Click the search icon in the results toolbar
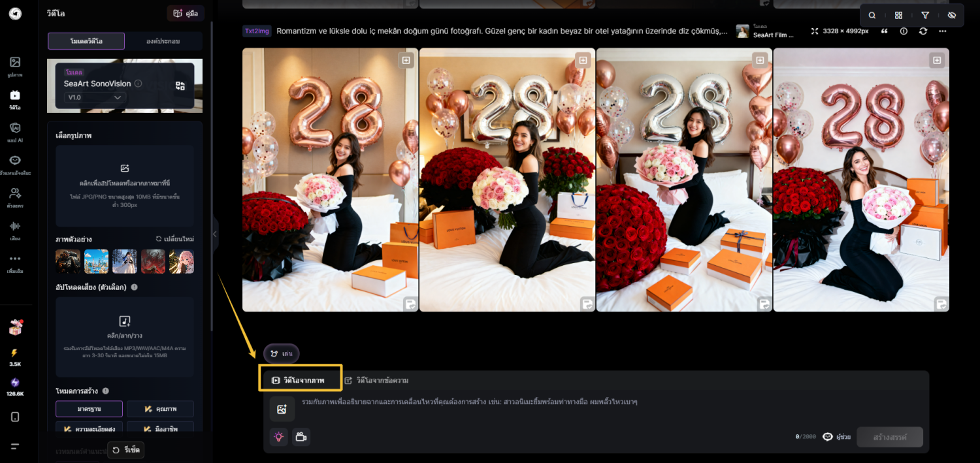980x463 pixels. [872, 14]
